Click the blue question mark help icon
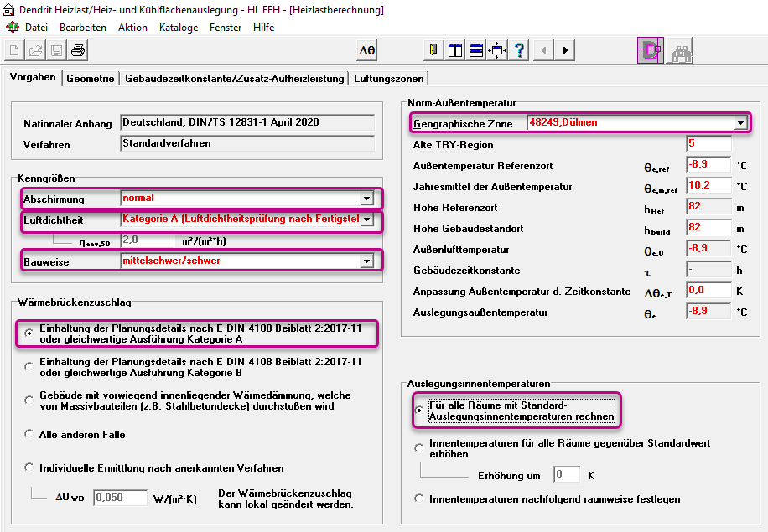This screenshot has width=768, height=532. (519, 50)
